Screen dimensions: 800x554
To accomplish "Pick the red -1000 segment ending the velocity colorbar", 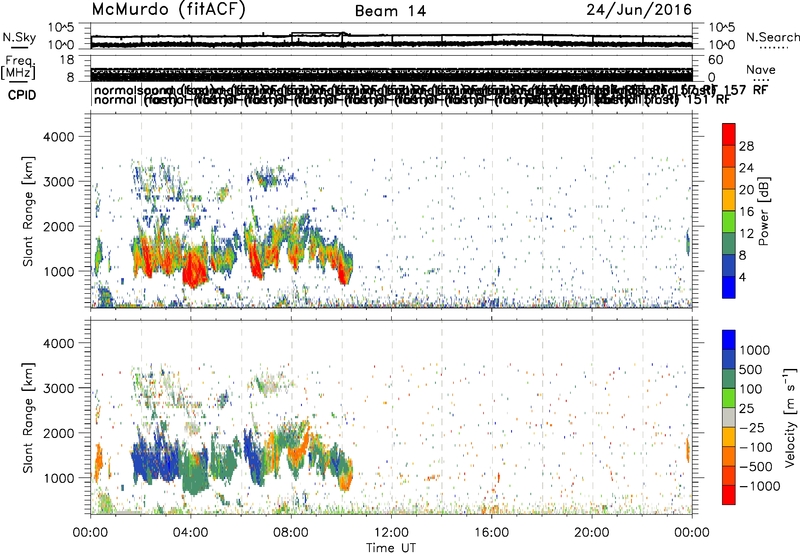I will (729, 495).
